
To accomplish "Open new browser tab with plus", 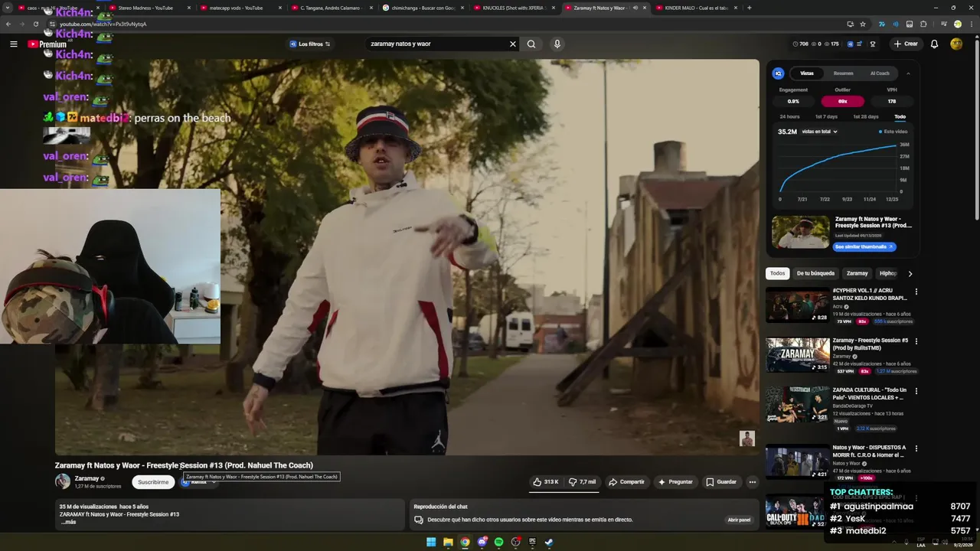I will click(749, 8).
